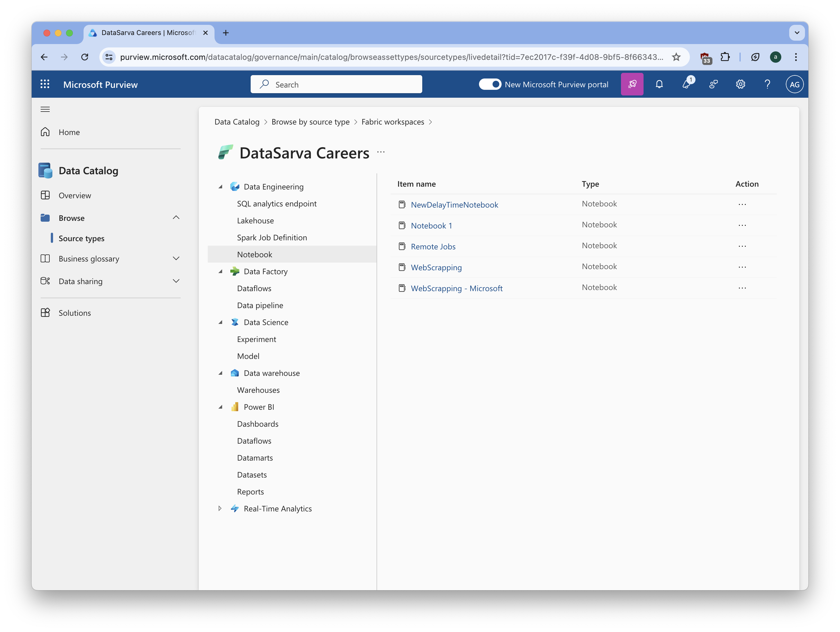This screenshot has height=632, width=840.
Task: Open the Help question mark
Action: (x=767, y=84)
